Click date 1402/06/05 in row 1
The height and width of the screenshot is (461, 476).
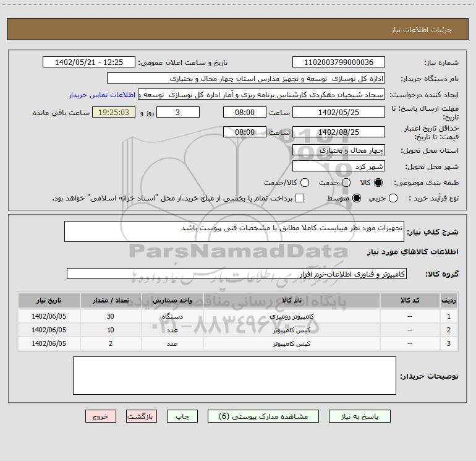49,316
